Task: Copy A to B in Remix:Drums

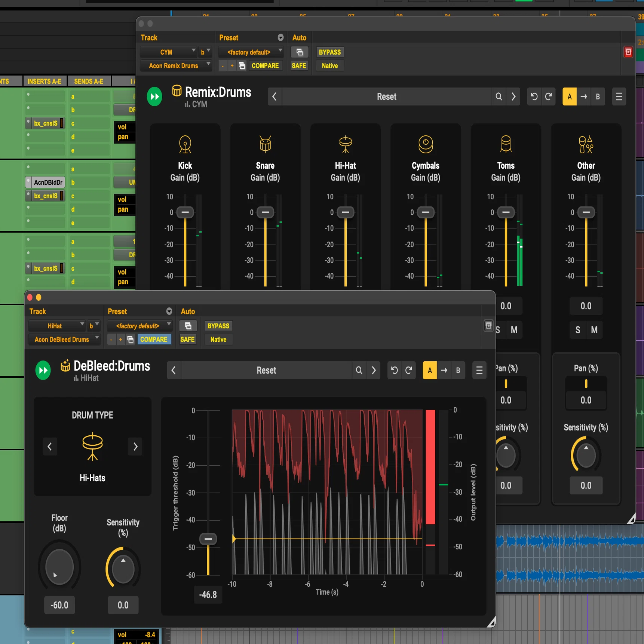Action: pos(583,96)
